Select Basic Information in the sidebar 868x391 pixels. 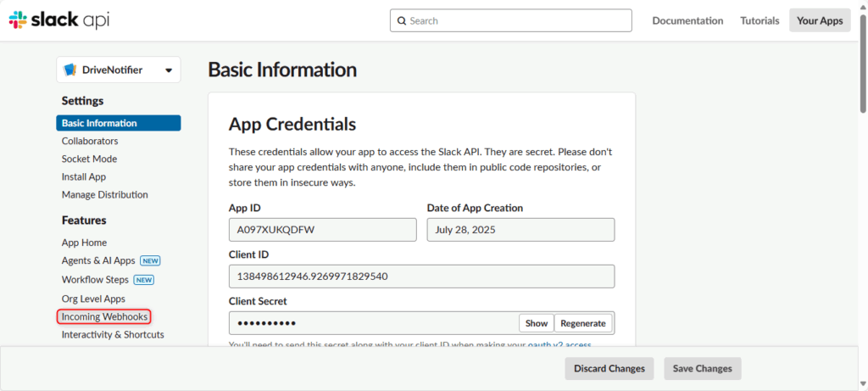tap(119, 123)
